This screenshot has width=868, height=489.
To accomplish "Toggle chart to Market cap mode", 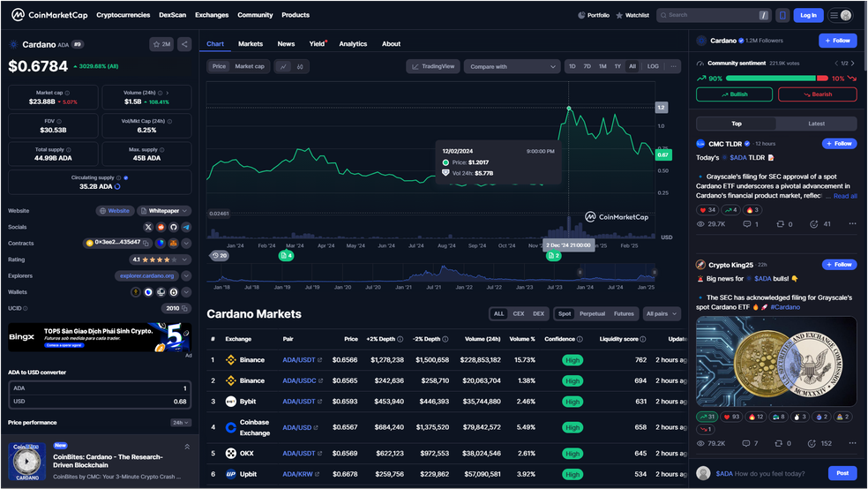I will pos(250,66).
